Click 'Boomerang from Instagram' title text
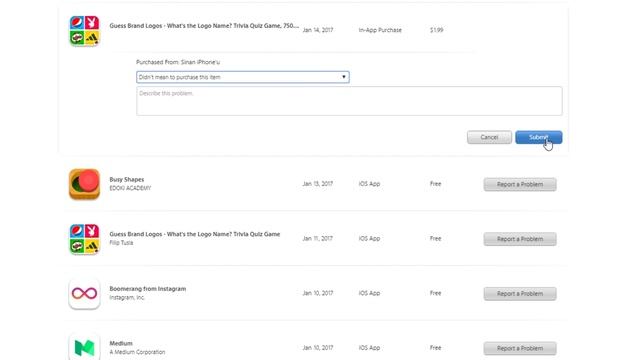 tap(148, 289)
